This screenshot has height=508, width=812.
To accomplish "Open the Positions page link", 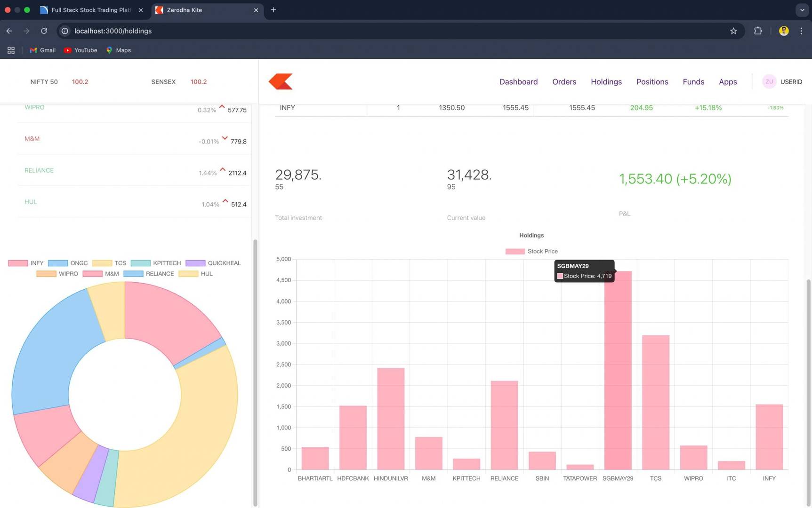I will [x=652, y=81].
